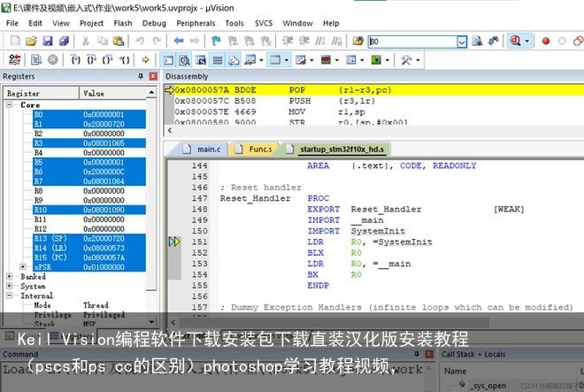Close the Registers panel
The image size is (584, 392).
click(153, 76)
